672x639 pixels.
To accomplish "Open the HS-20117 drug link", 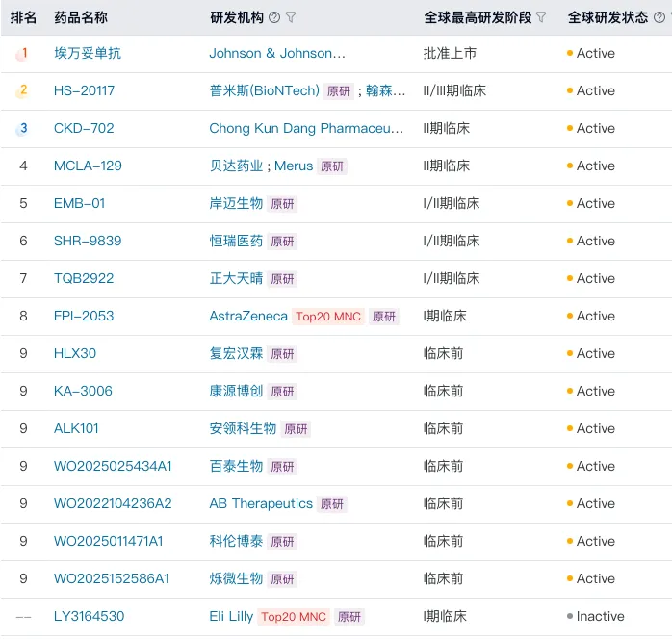I will (84, 91).
